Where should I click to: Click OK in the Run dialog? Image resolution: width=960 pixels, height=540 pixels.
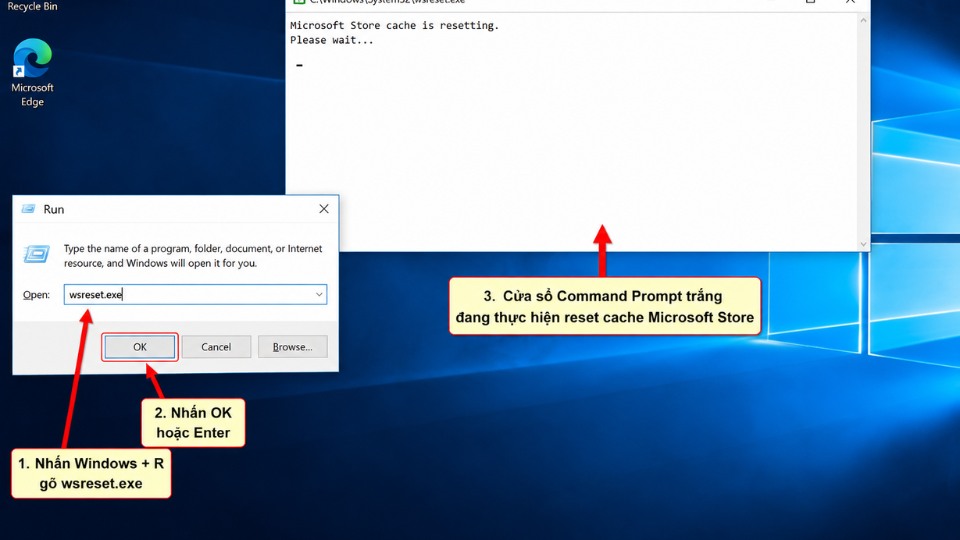(140, 347)
